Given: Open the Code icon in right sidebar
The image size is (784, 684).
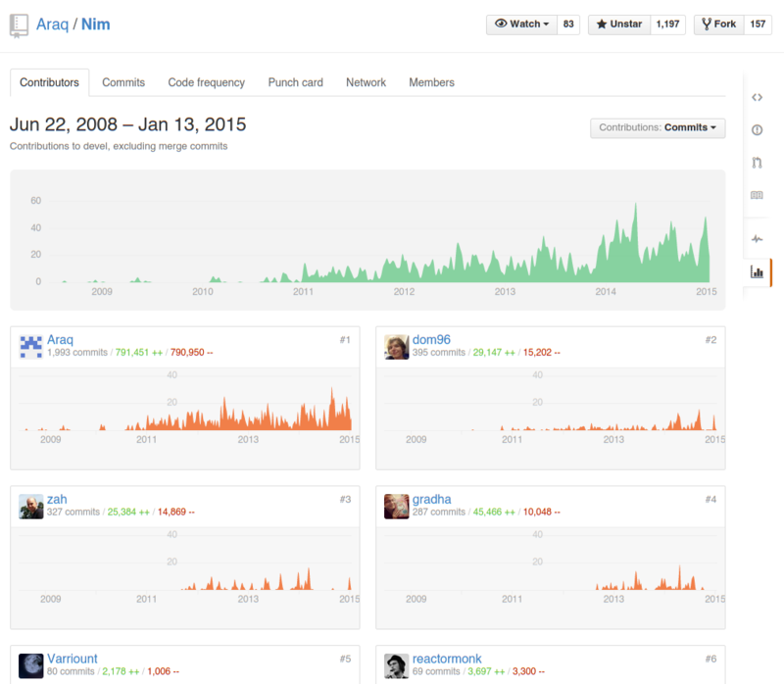Looking at the screenshot, I should pyautogui.click(x=757, y=97).
